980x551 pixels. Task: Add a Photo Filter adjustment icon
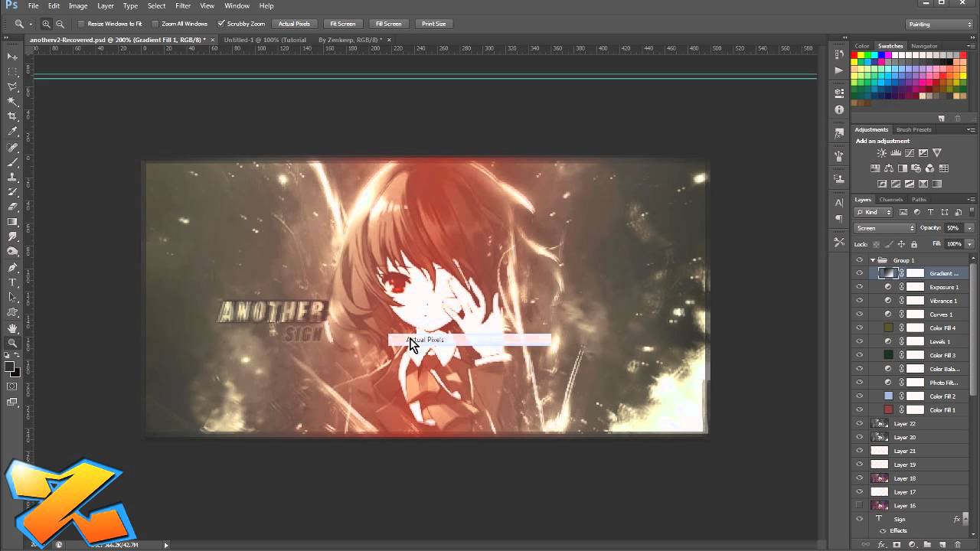[x=916, y=168]
